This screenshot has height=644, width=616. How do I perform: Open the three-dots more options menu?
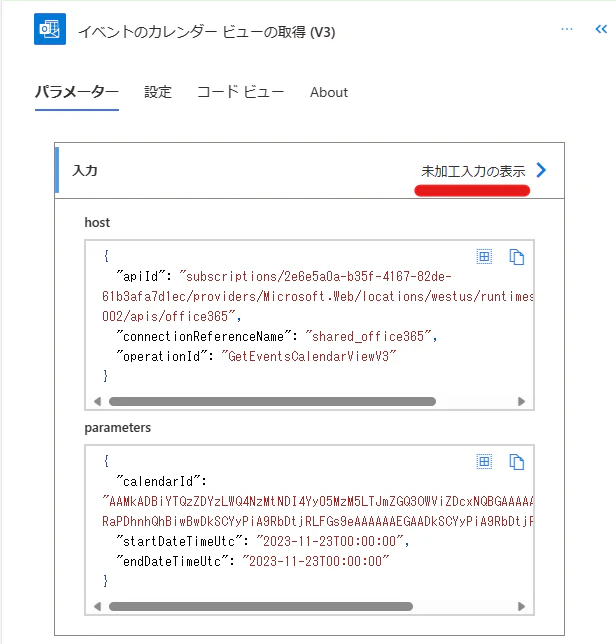tap(567, 29)
